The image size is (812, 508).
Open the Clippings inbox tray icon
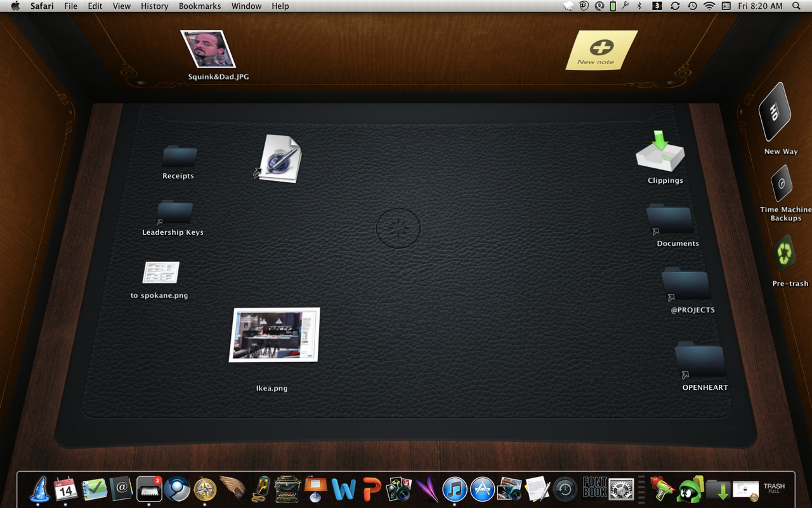coord(660,151)
